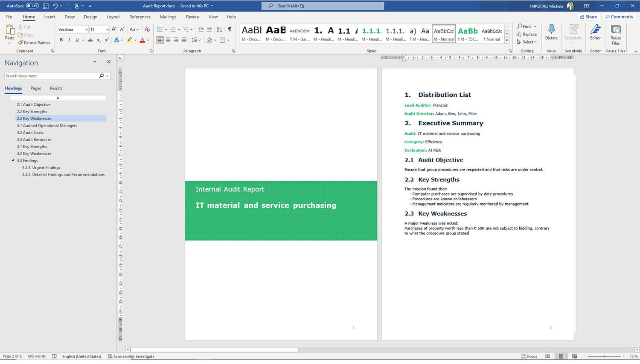Click the Share button

[588, 17]
